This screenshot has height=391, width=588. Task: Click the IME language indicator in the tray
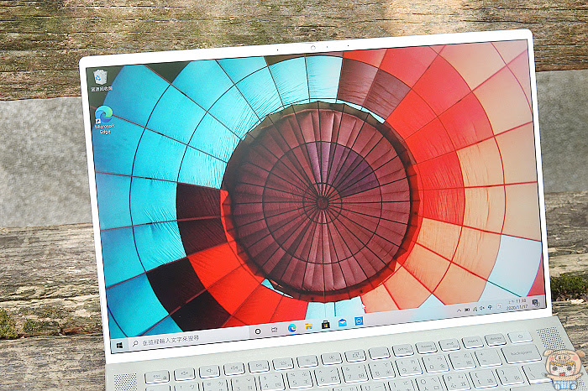click(x=500, y=306)
